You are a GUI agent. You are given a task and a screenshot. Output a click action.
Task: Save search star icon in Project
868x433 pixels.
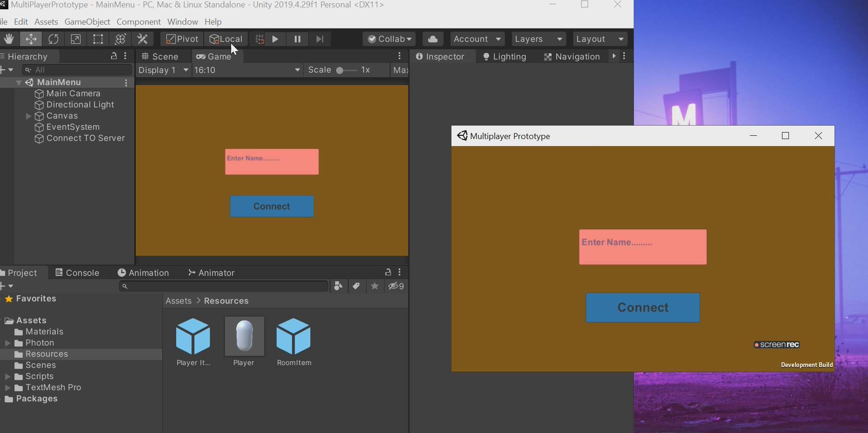point(375,286)
